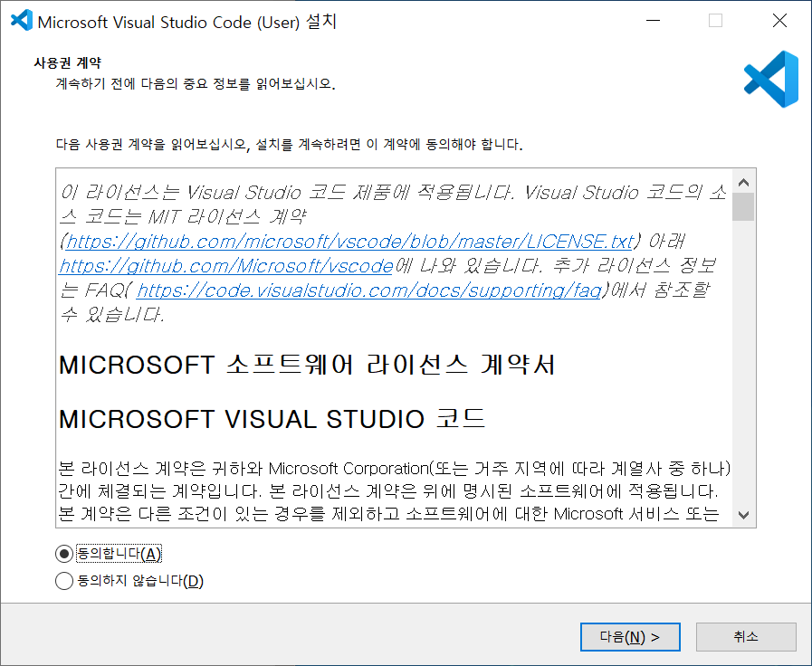Select the 동의하지 않습니다(D) radio button

(63, 581)
